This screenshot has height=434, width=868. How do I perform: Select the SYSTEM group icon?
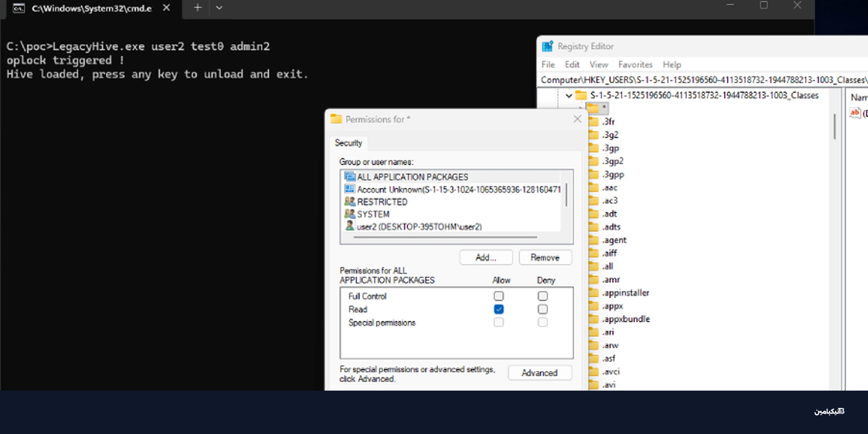coord(350,214)
